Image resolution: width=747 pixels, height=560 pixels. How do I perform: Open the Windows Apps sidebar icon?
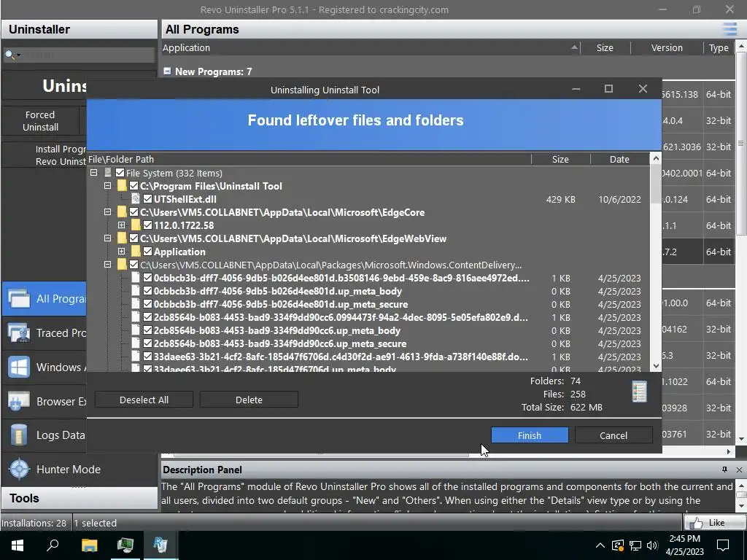click(19, 367)
